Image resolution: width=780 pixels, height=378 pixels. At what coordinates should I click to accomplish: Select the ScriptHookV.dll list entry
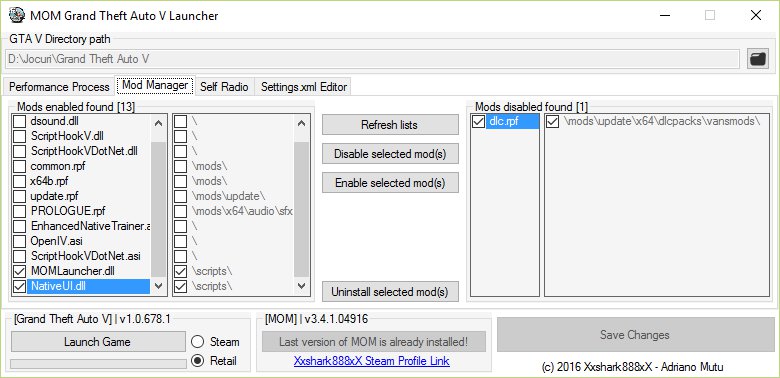point(67,136)
